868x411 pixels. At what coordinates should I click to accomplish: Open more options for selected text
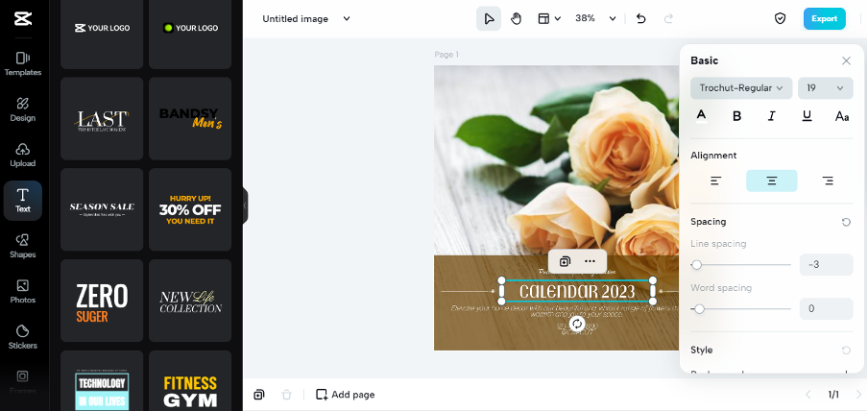(591, 261)
